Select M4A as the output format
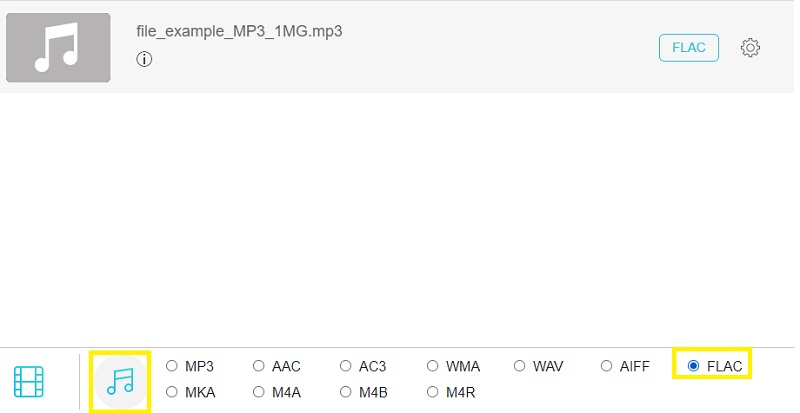Viewport: 800px width, 413px height. pyautogui.click(x=259, y=392)
